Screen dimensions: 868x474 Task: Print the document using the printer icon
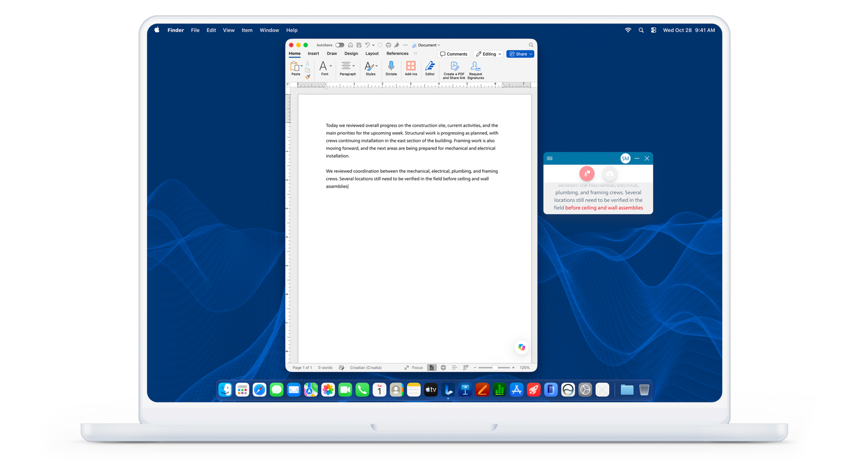click(388, 45)
